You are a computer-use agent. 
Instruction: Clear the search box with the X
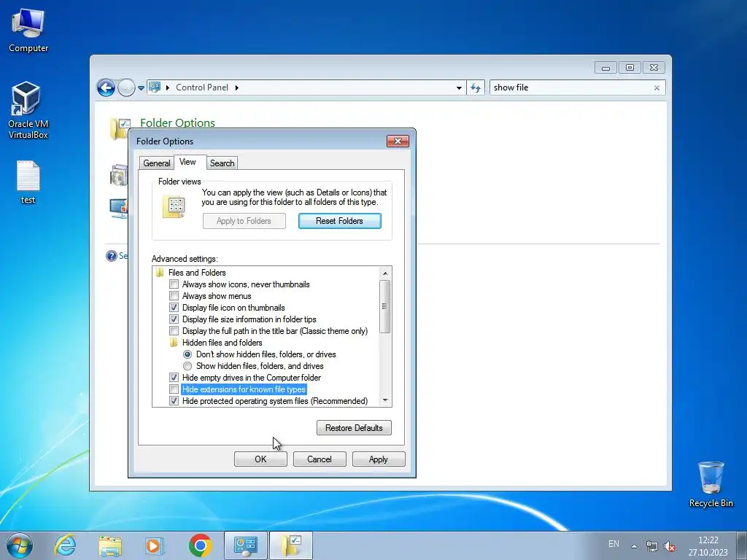(657, 87)
